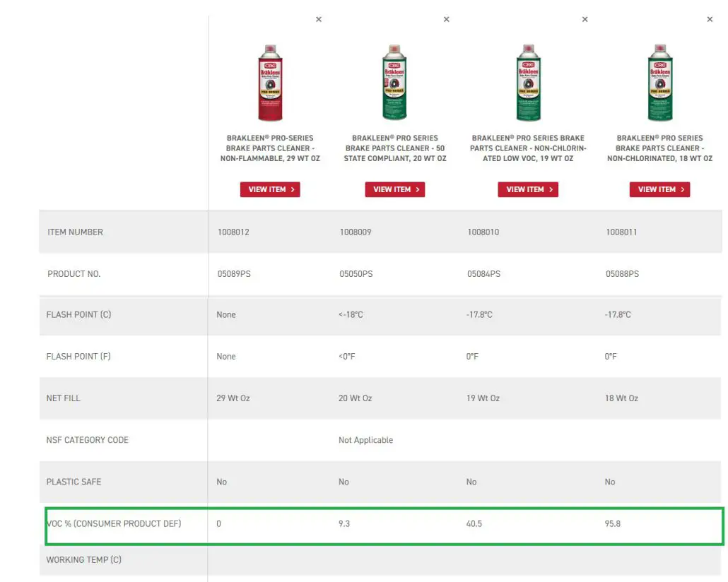Select the 40.5 VOC percentage value
Image resolution: width=728 pixels, height=582 pixels.
[474, 523]
